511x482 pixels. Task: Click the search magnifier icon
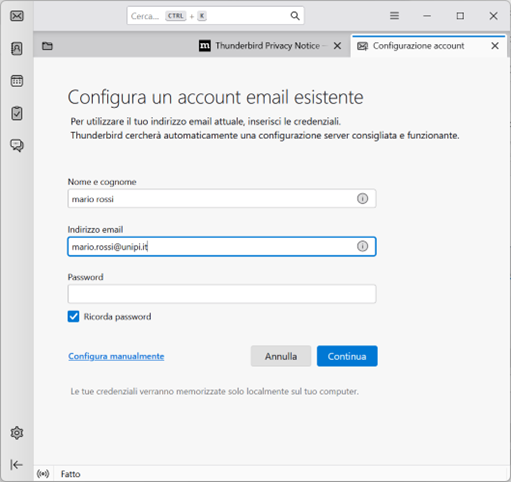coord(295,16)
